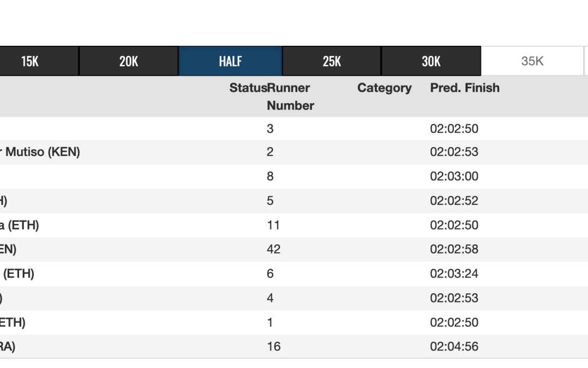Show the 25K split results
The height and width of the screenshot is (368, 588).
tap(332, 61)
